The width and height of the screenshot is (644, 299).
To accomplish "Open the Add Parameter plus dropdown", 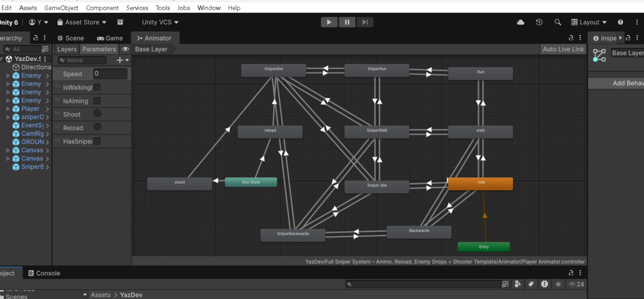I will pyautogui.click(x=122, y=60).
